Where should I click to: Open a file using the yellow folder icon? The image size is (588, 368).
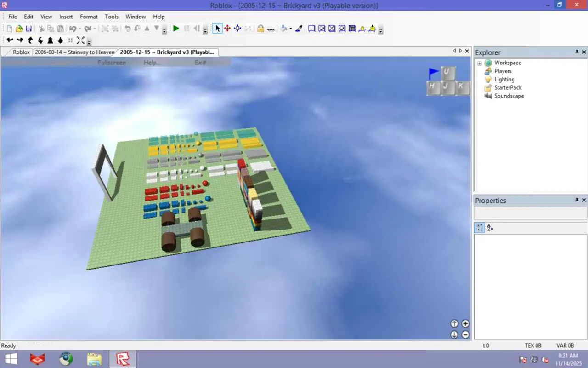click(19, 29)
